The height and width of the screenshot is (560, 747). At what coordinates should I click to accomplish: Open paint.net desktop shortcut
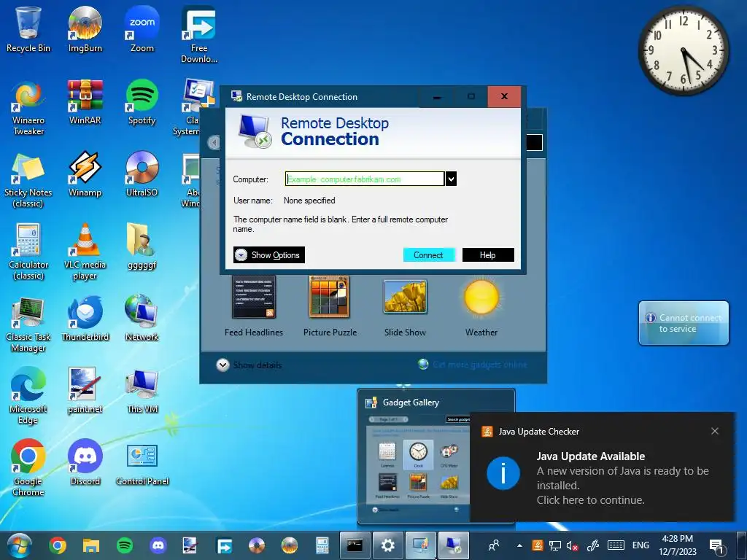pos(85,391)
